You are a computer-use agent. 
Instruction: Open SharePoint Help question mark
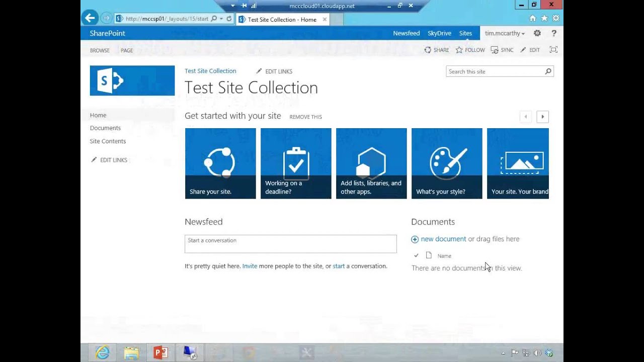(554, 33)
